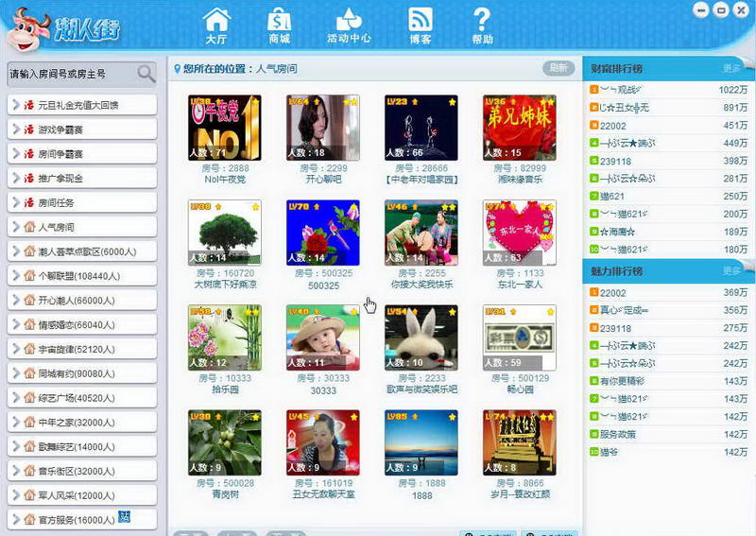Expand 中年之家(32000人) category
Image resolution: width=756 pixels, height=536 pixels.
(x=82, y=423)
